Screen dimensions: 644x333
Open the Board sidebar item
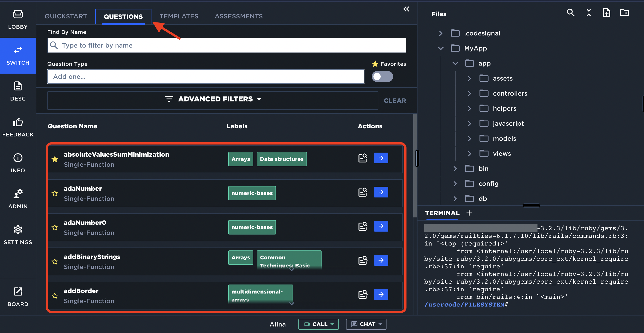pos(18,297)
